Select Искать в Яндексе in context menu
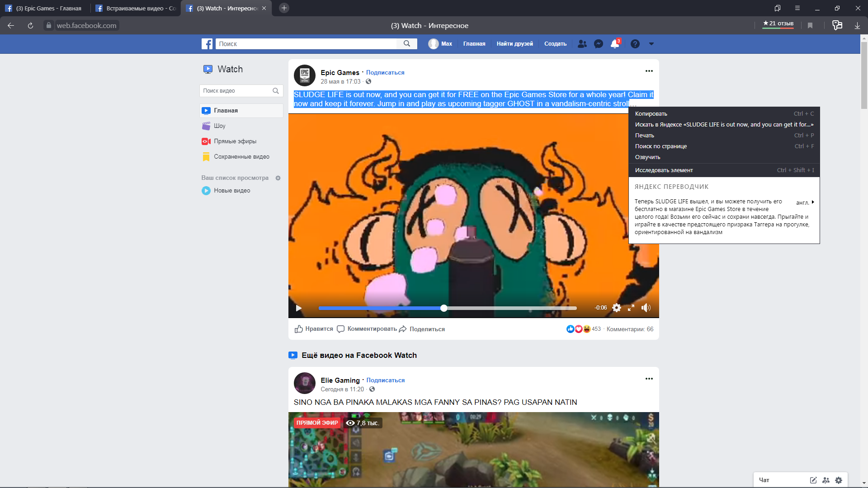Image resolution: width=868 pixels, height=488 pixels. tap(724, 125)
